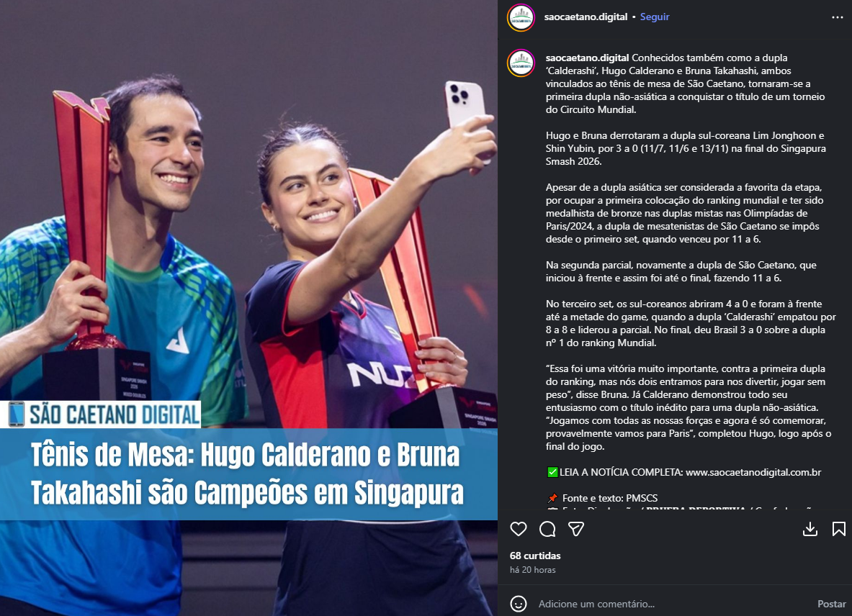This screenshot has height=616, width=852.
Task: Open saocaetano.digital profile picture in header
Action: (521, 17)
